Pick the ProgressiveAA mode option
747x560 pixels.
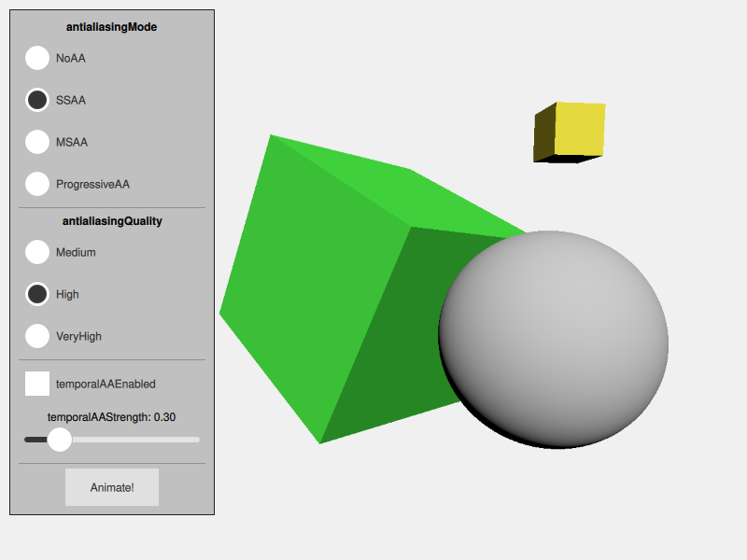[37, 184]
